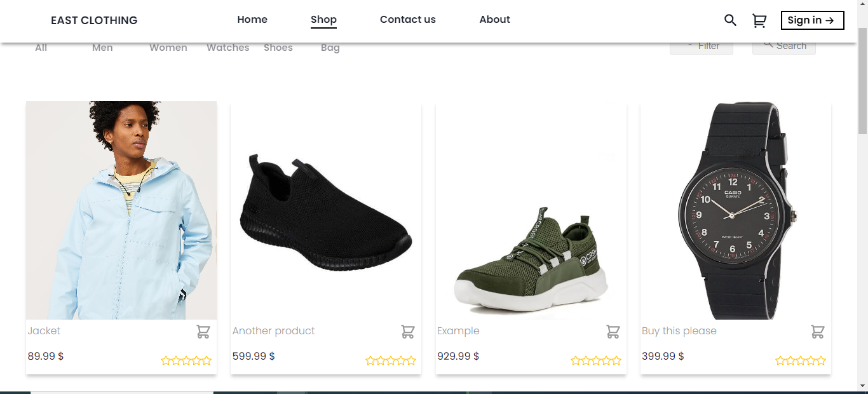Open the "Jacket" product link
The height and width of the screenshot is (394, 868).
44,331
